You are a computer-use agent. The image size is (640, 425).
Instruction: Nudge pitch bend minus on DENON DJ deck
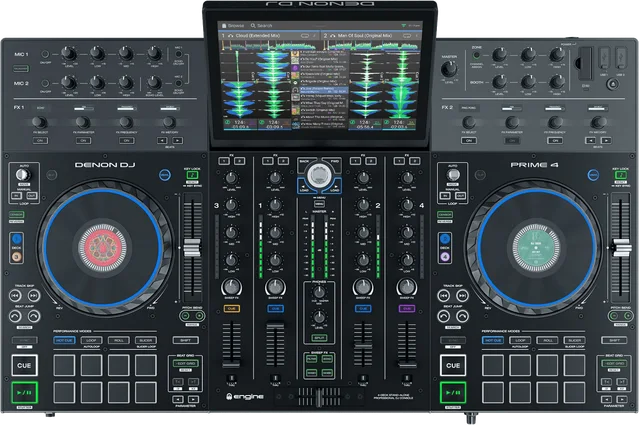[185, 316]
